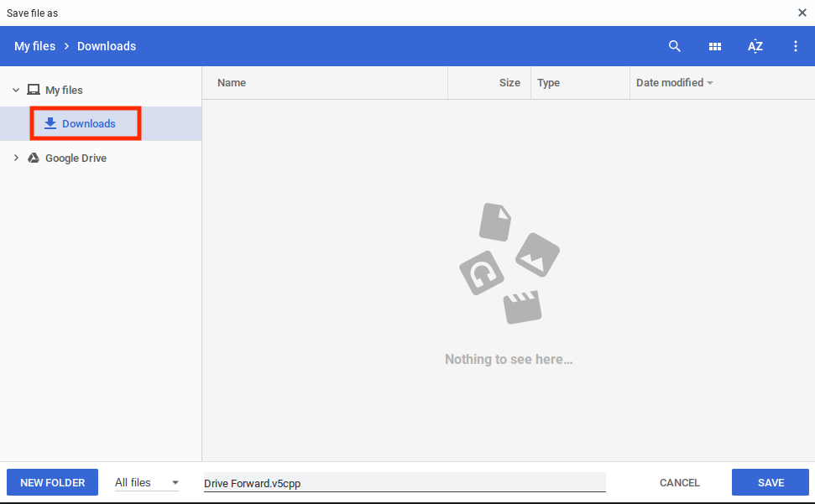Expand the Google Drive tree entry

click(x=15, y=158)
